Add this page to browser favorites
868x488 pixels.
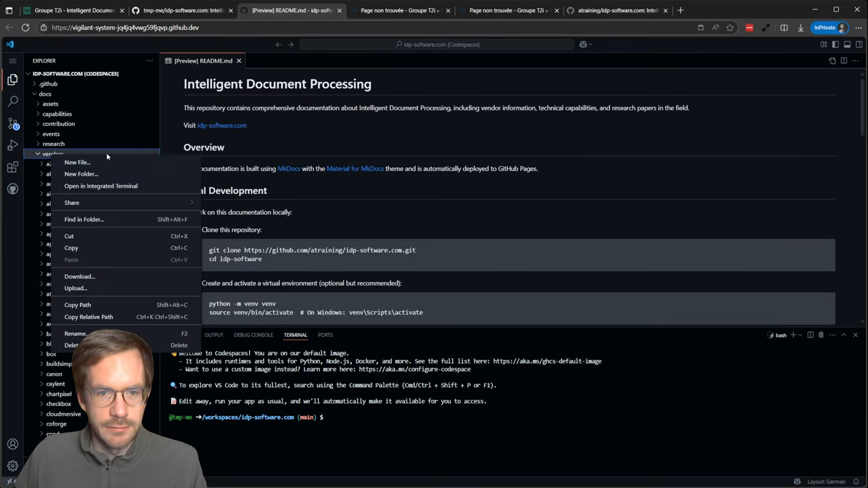pyautogui.click(x=730, y=28)
